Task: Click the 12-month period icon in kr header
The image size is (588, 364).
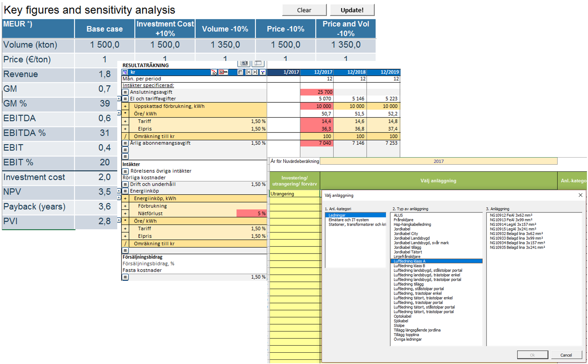Action: pos(223,72)
